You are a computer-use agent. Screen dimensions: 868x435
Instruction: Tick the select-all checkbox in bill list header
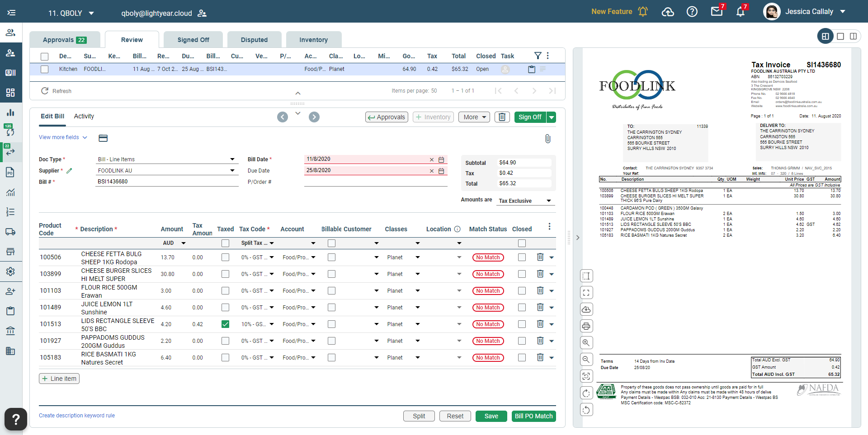pos(44,56)
